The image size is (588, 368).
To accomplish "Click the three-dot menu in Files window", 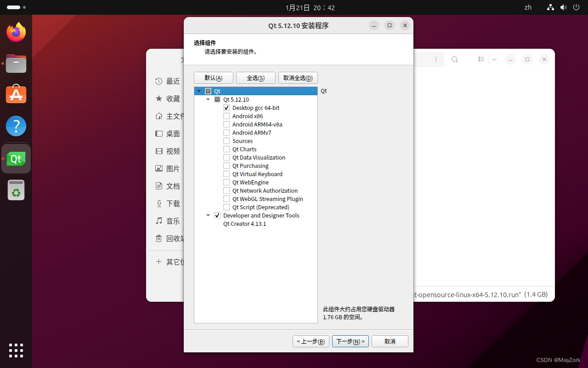I will coord(436,59).
